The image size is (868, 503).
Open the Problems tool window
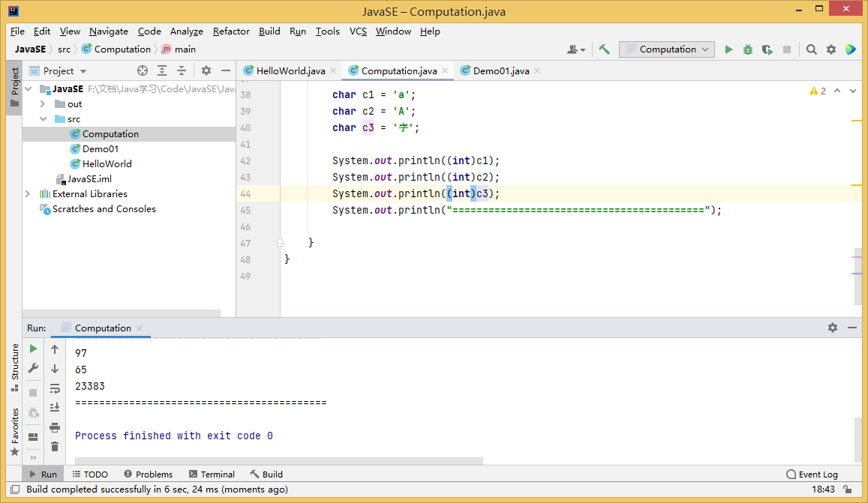tap(149, 475)
